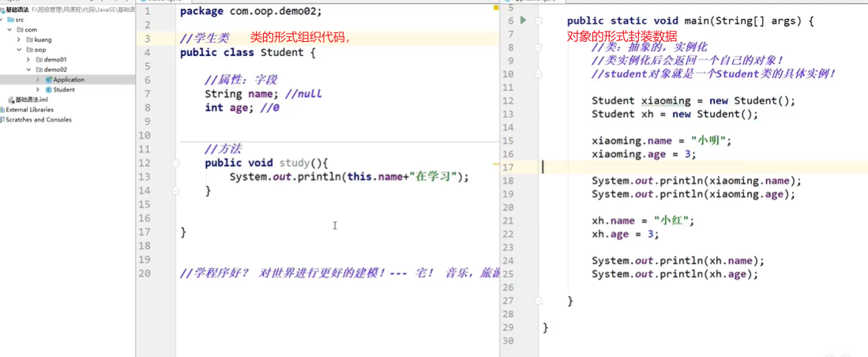Click the '//方法' comment in Student
Image resolution: width=868 pixels, height=357 pixels.
pos(224,149)
